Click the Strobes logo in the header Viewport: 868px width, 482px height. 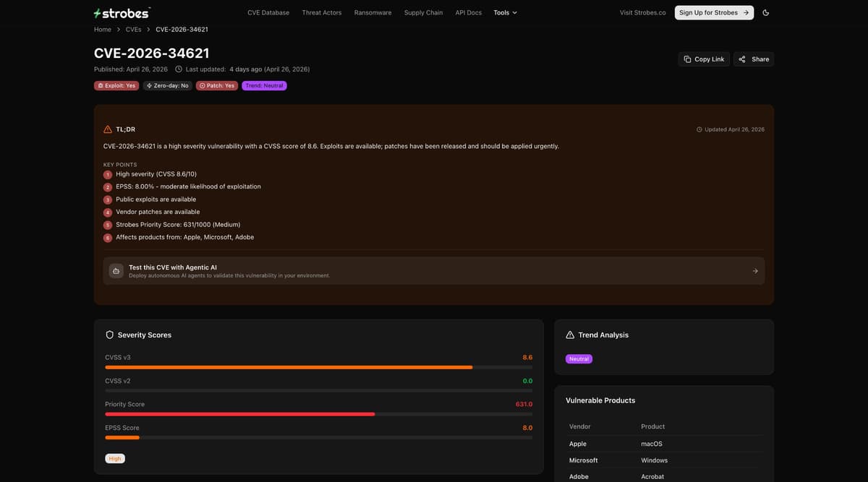pos(122,13)
